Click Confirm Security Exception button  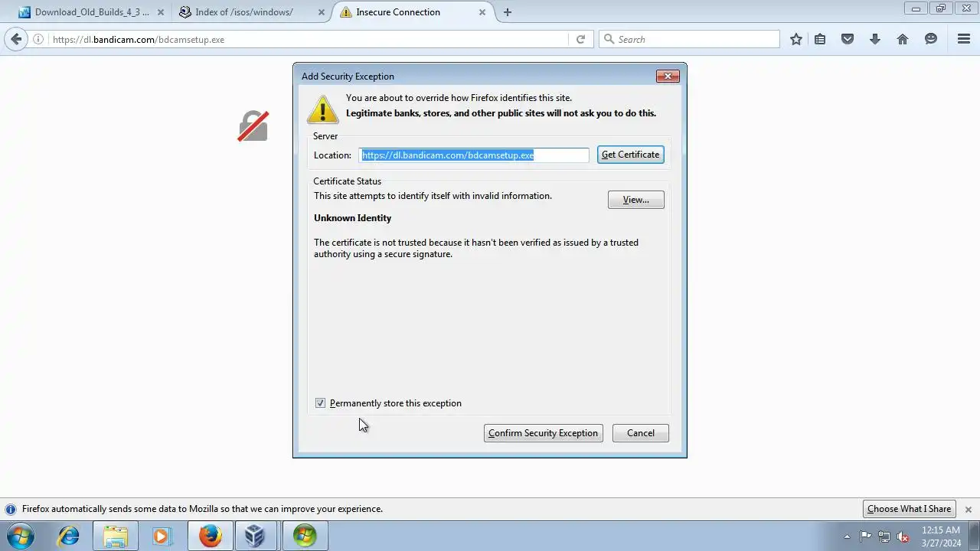pyautogui.click(x=543, y=433)
